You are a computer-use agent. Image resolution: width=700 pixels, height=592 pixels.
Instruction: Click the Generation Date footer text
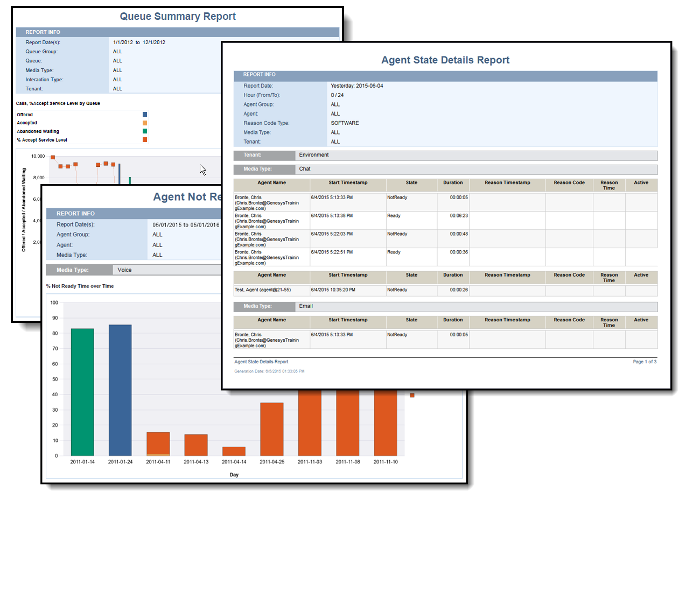269,371
